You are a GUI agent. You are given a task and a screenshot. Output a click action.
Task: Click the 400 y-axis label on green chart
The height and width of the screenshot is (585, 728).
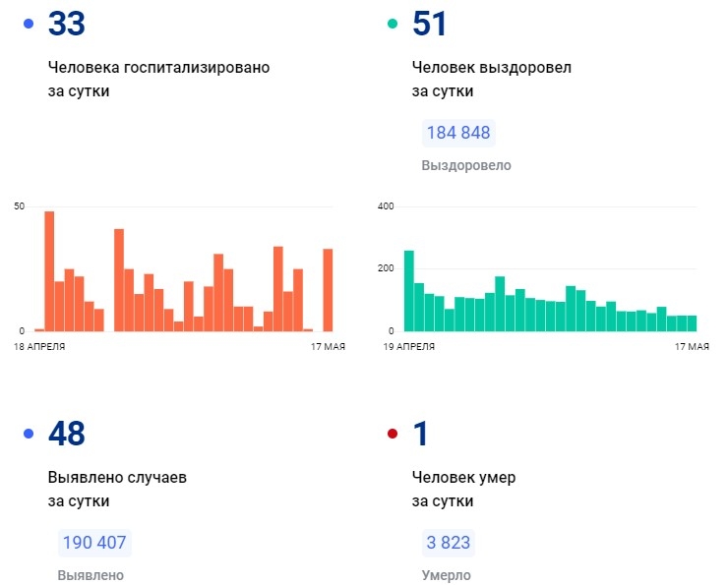386,206
